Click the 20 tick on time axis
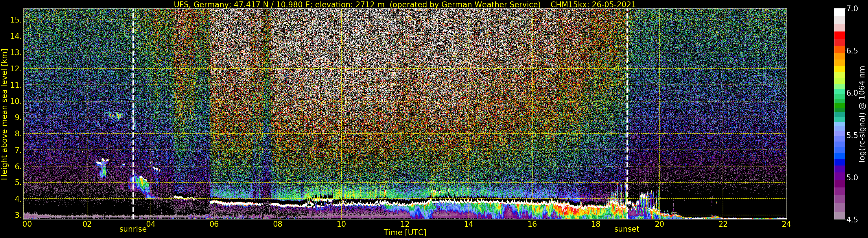Viewport: 868px width, 238px height. pos(659,224)
